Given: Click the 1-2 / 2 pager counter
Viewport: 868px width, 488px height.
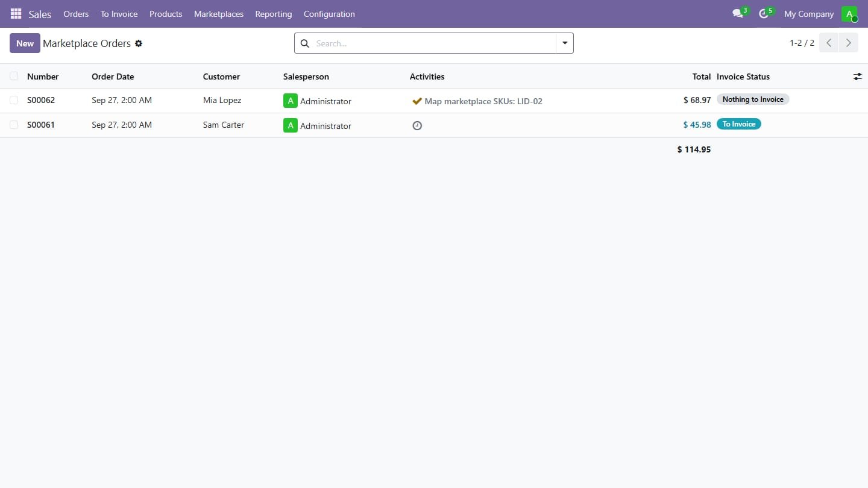Looking at the screenshot, I should click(802, 43).
